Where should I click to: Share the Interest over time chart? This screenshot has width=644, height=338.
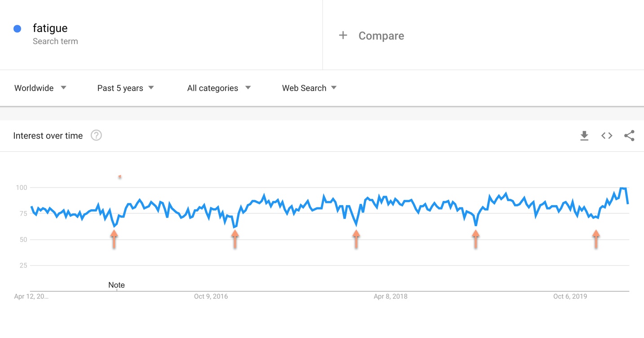click(x=629, y=136)
